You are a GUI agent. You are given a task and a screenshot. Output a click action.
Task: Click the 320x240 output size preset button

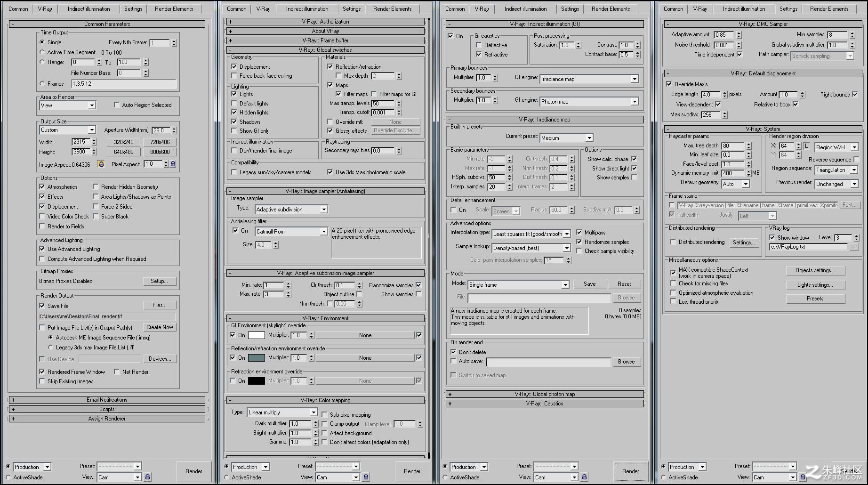click(124, 142)
